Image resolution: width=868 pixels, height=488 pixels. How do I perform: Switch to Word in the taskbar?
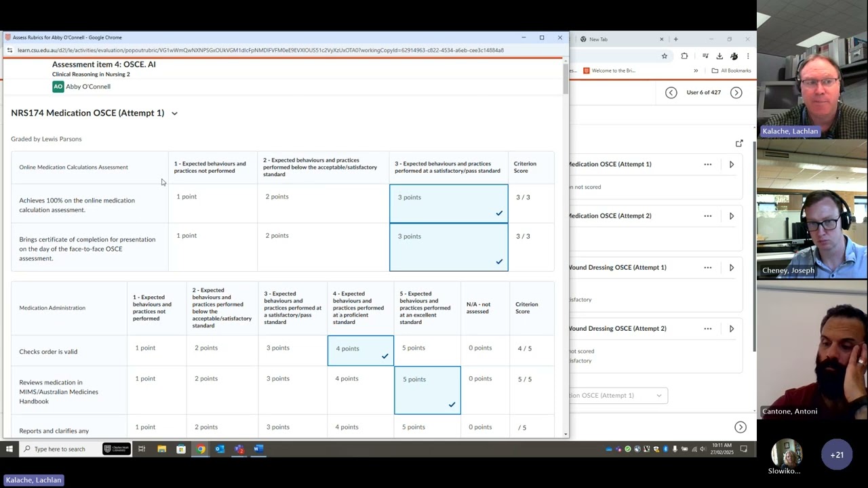click(x=258, y=449)
